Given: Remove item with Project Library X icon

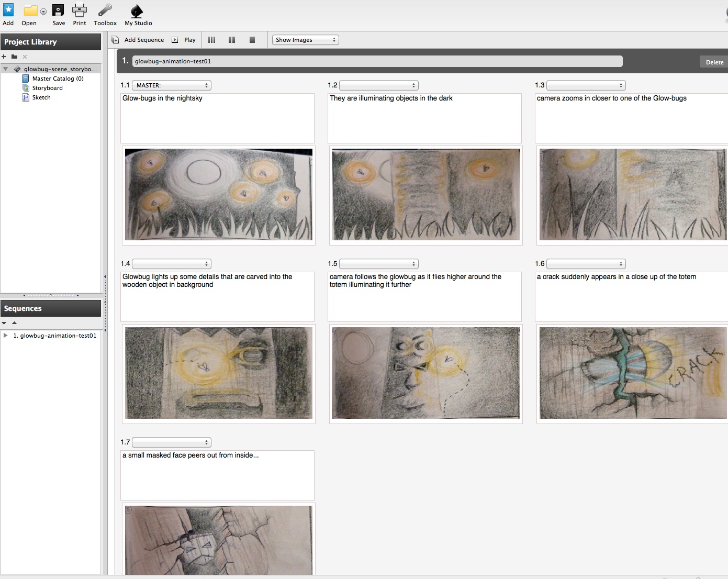Looking at the screenshot, I should (x=25, y=57).
